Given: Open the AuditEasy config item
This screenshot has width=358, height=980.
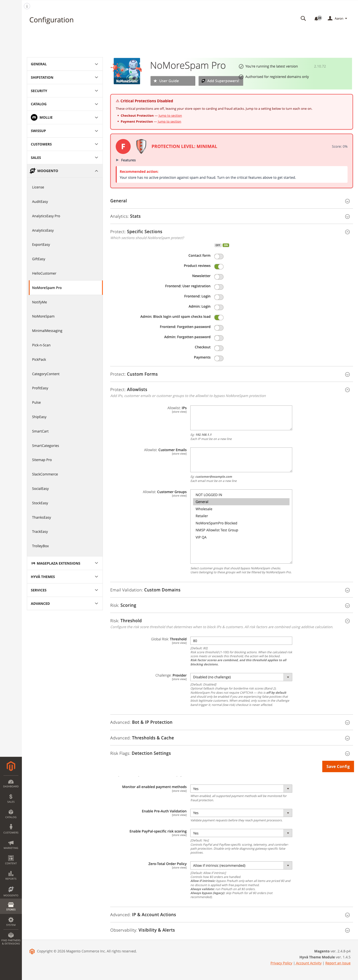Looking at the screenshot, I should [x=40, y=202].
